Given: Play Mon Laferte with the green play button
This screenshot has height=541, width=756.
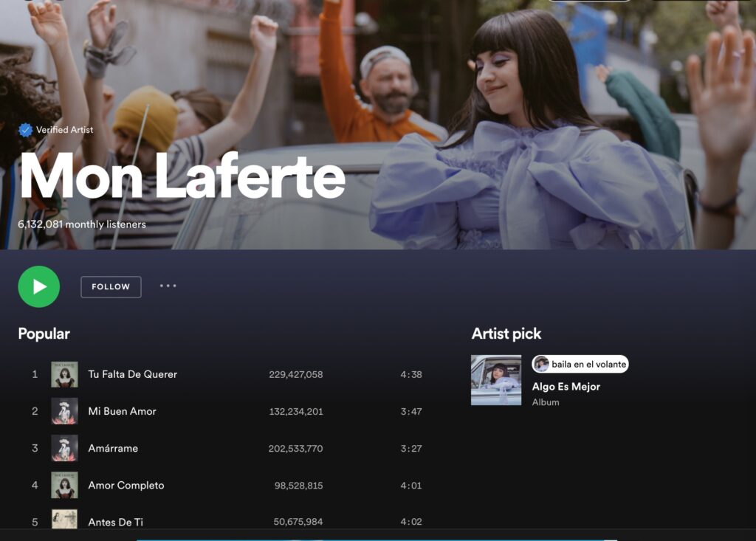Looking at the screenshot, I should pyautogui.click(x=39, y=286).
